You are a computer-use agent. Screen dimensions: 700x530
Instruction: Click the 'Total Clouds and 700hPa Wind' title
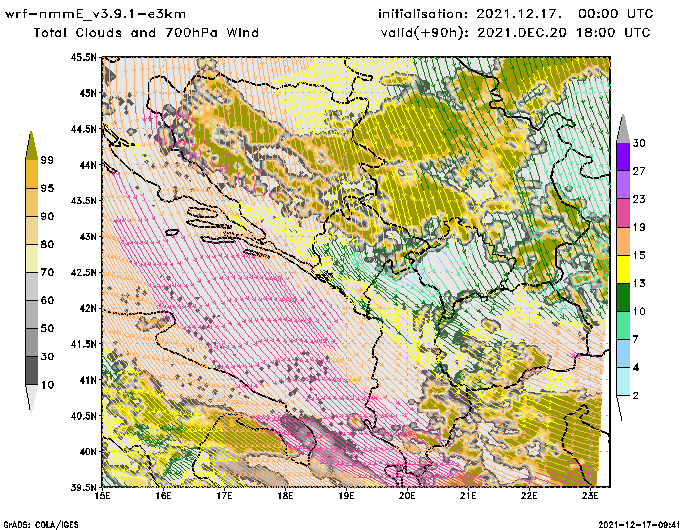[x=146, y=33]
